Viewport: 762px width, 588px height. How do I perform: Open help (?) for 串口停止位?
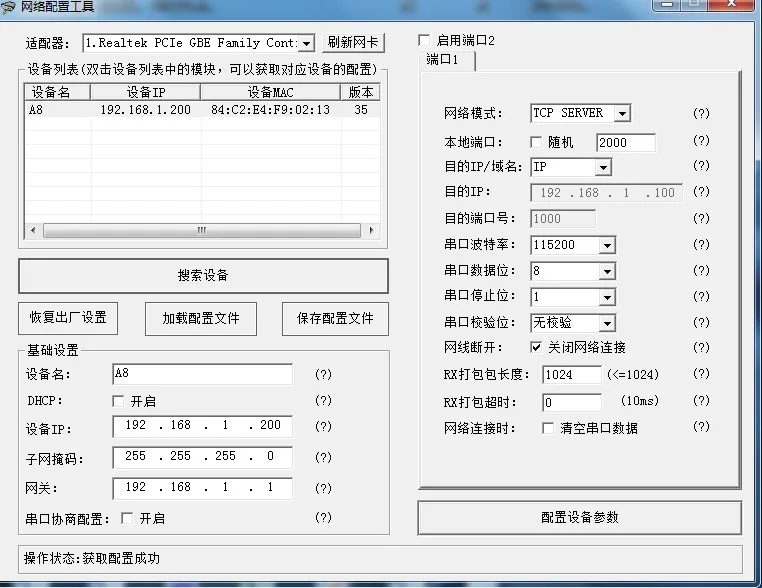[x=701, y=296]
